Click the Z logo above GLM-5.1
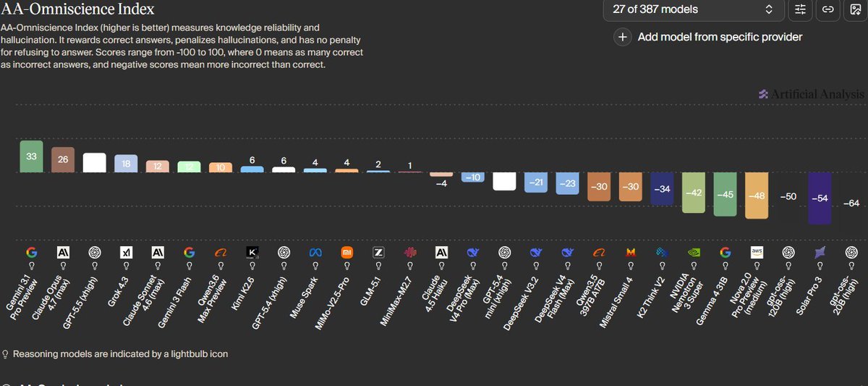Viewport: 868px width, 386px height. (x=378, y=253)
